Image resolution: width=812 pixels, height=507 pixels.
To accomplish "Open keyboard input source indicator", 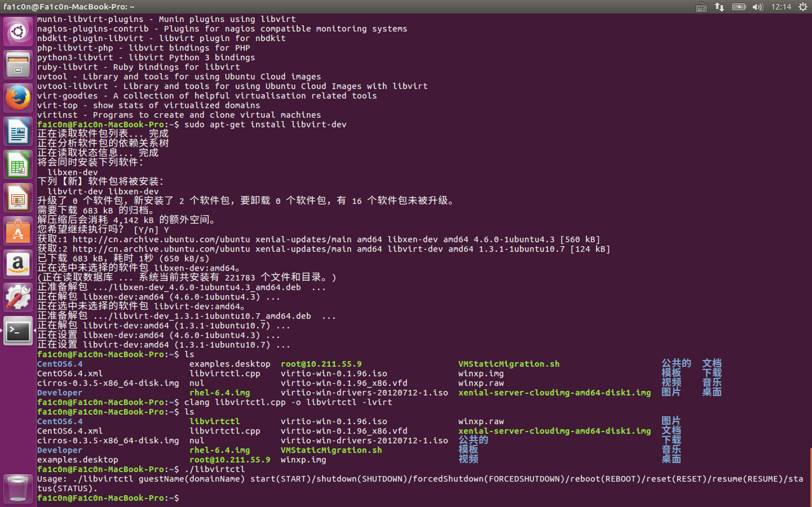I will 701,7.
